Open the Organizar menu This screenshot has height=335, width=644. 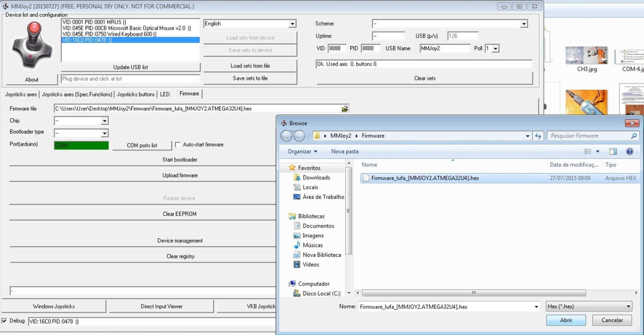pyautogui.click(x=302, y=151)
